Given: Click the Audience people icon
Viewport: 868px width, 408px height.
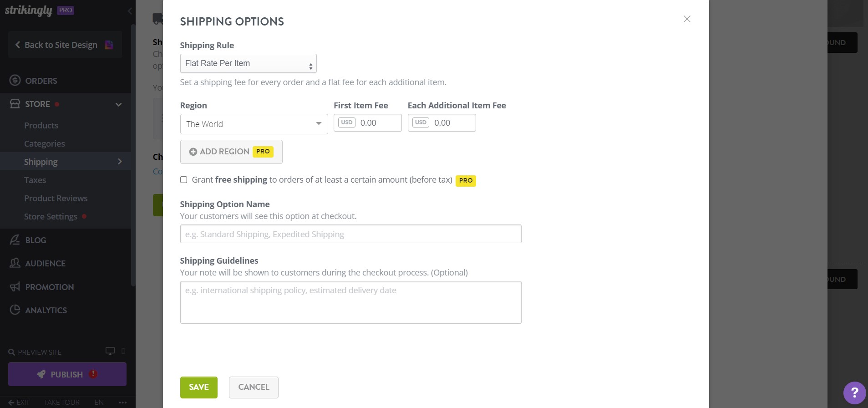Looking at the screenshot, I should (x=15, y=263).
